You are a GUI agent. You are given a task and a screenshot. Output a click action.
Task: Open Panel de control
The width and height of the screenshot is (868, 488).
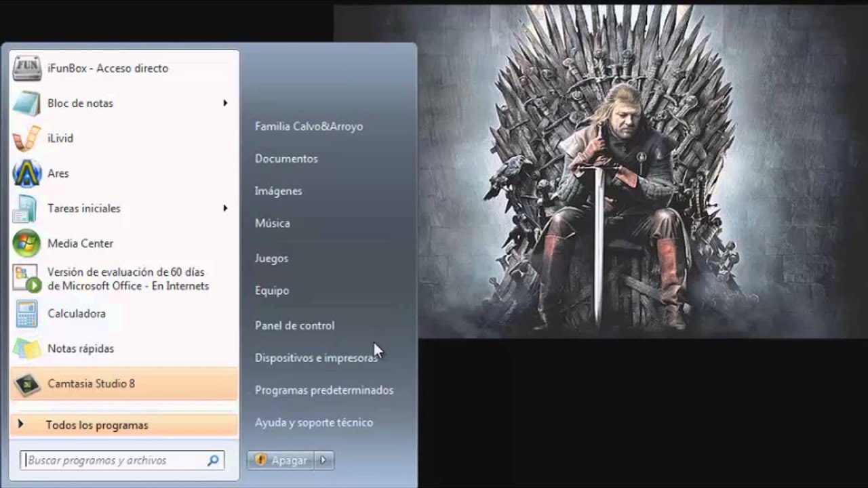(x=295, y=325)
